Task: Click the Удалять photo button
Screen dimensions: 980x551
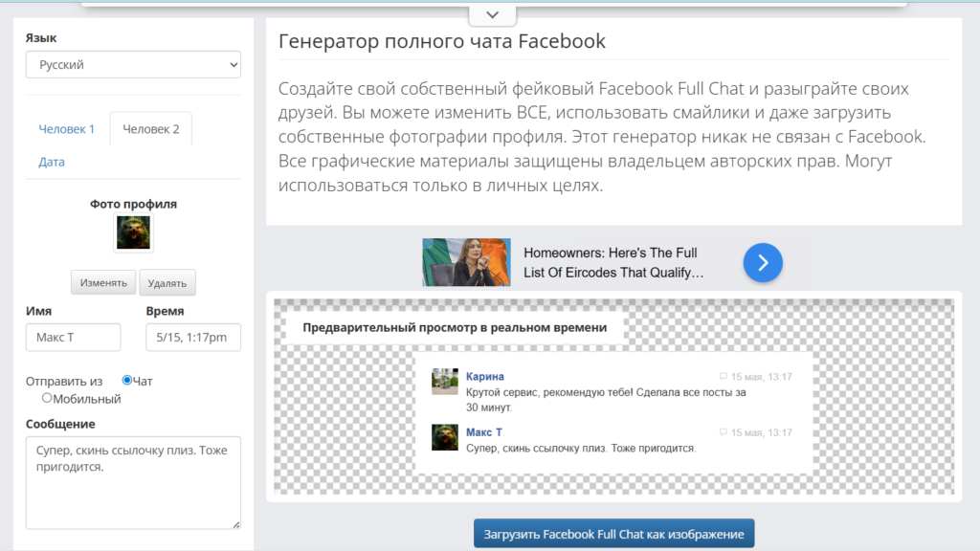Action: tap(167, 282)
